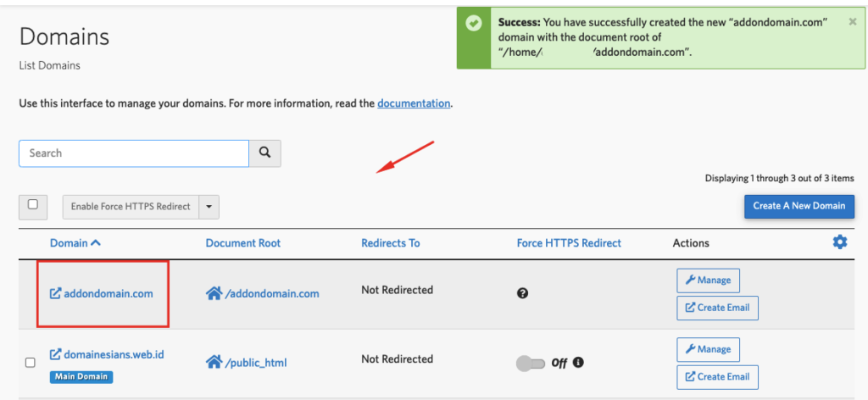
Task: Sort by Force HTTPS Redirect column header
Action: [x=569, y=243]
